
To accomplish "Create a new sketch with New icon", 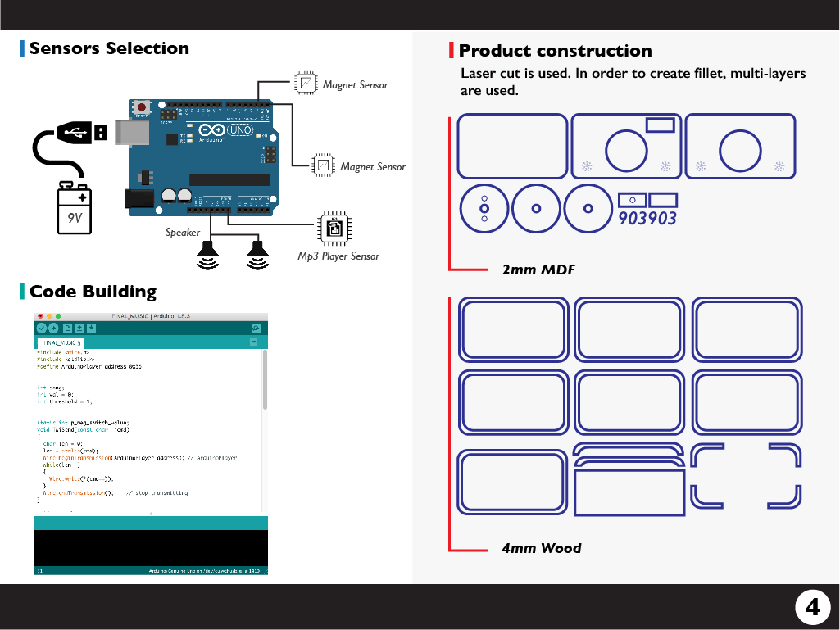I will pyautogui.click(x=68, y=328).
